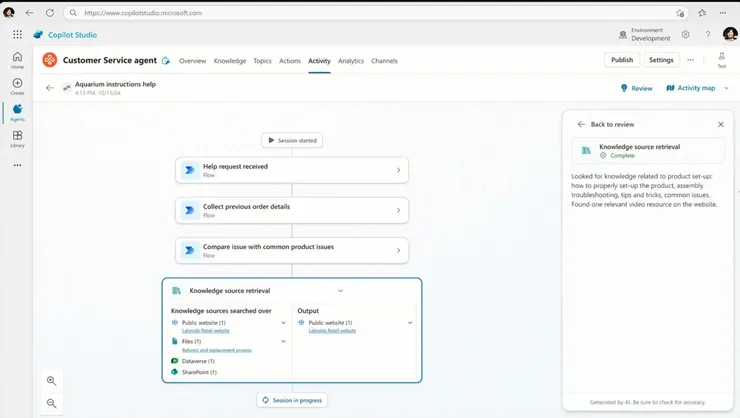Open Refunds and replacement process file link

click(x=217, y=350)
